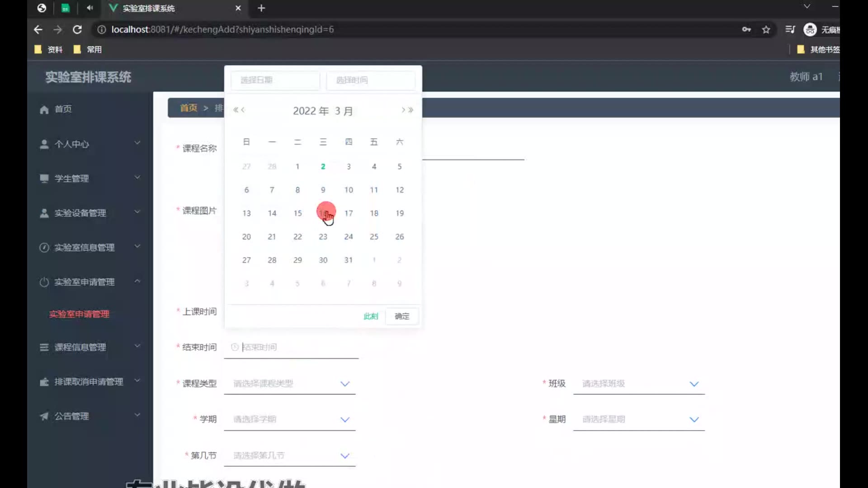Select 实验室申请管理 submenu item
Screen dimensions: 868x488
click(79, 314)
